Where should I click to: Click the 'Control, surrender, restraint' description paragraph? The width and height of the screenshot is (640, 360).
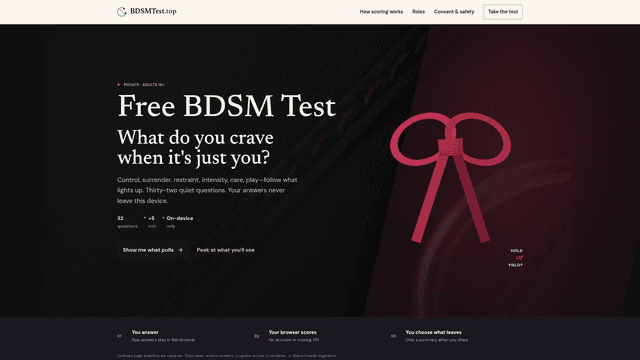[x=207, y=190]
